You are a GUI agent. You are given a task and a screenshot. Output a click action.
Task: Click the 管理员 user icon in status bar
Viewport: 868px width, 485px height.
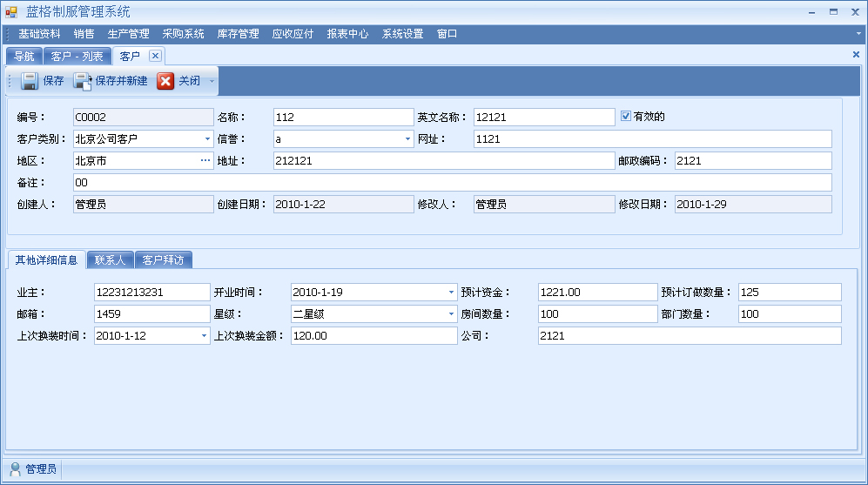coord(15,469)
